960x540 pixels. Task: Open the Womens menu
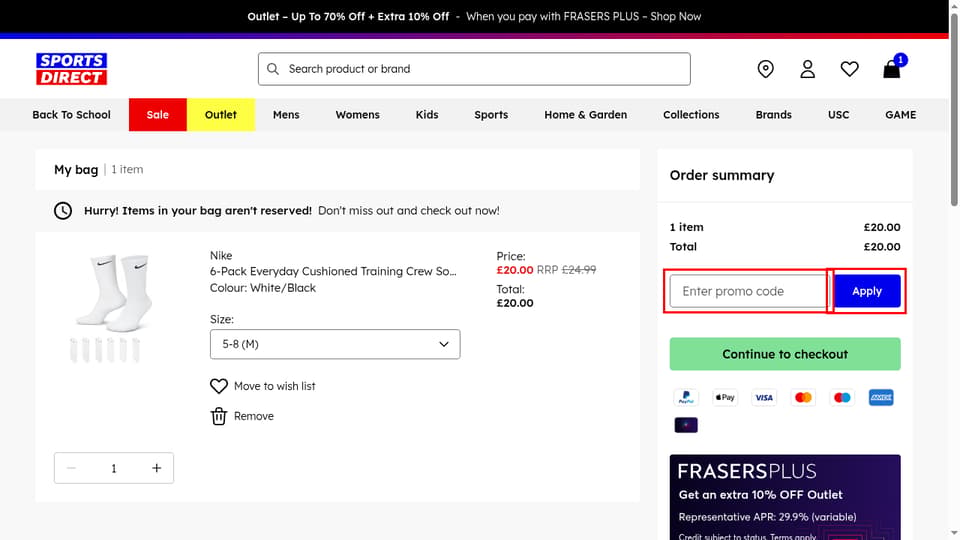tap(358, 114)
